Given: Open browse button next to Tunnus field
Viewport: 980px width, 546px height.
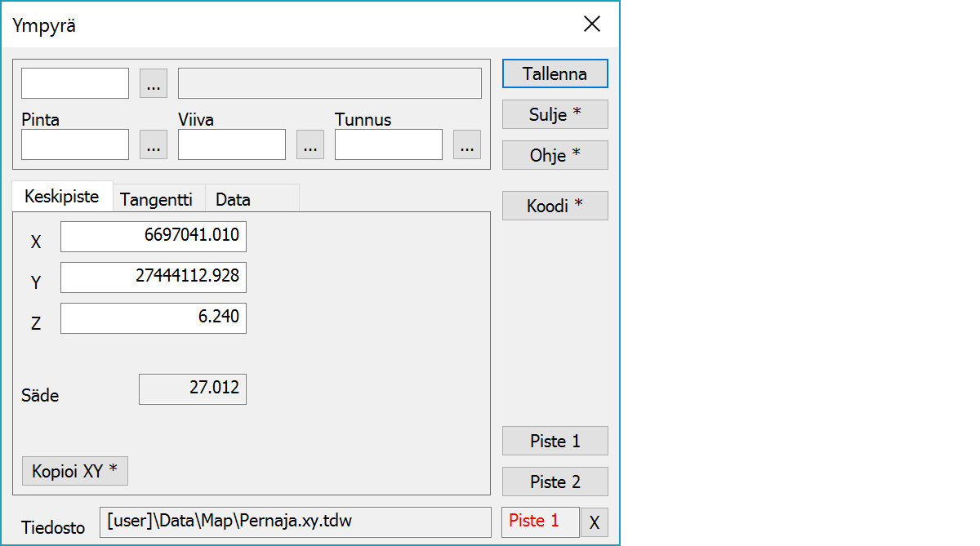Looking at the screenshot, I should click(x=466, y=145).
